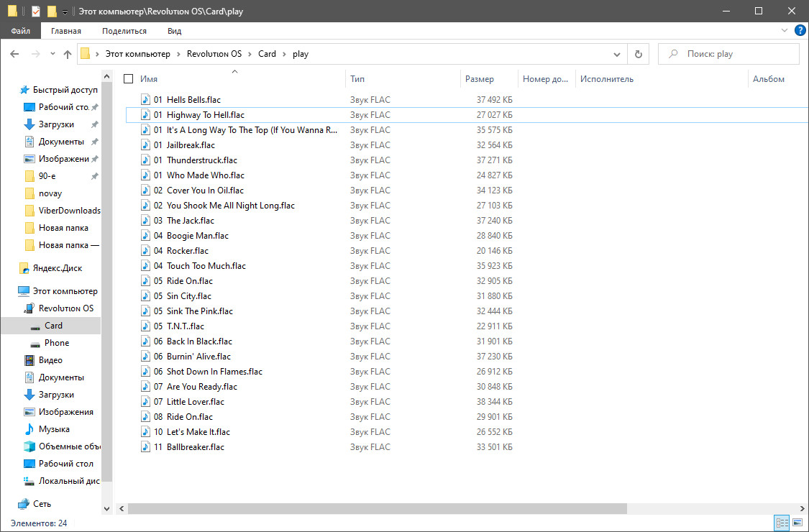
Task: Open the Файл menu
Action: click(20, 31)
